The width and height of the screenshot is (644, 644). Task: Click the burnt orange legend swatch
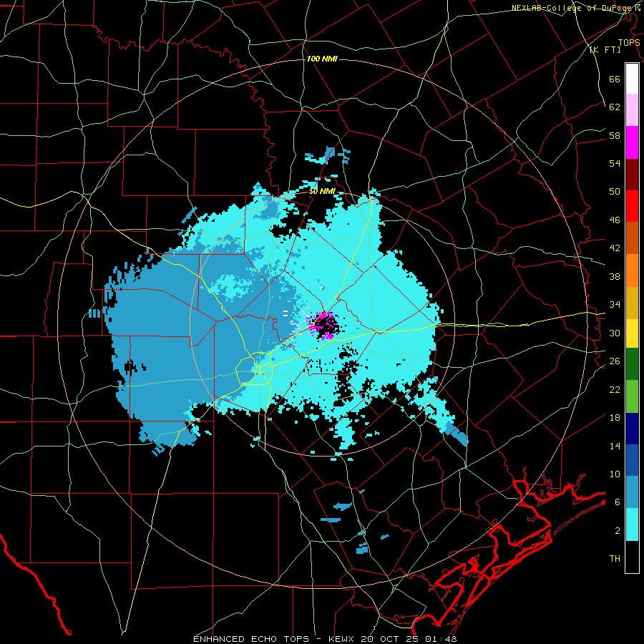click(632, 238)
